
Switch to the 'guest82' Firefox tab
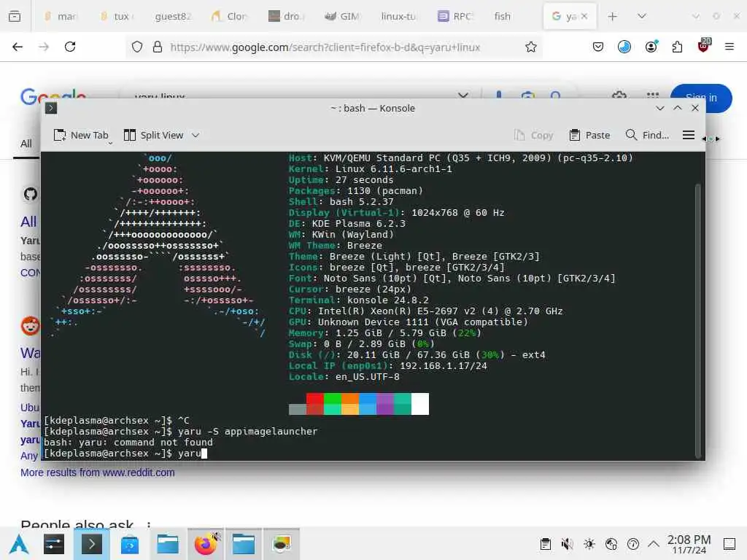pyautogui.click(x=173, y=16)
